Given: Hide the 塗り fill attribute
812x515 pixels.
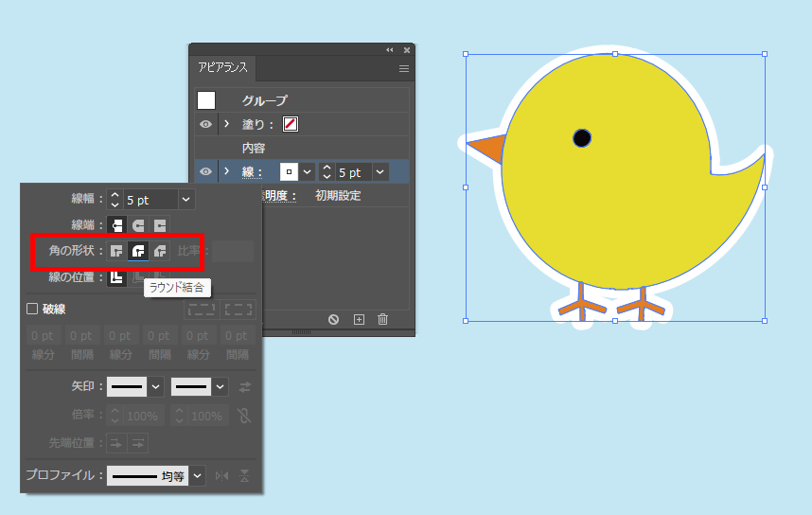Looking at the screenshot, I should pos(205,124).
